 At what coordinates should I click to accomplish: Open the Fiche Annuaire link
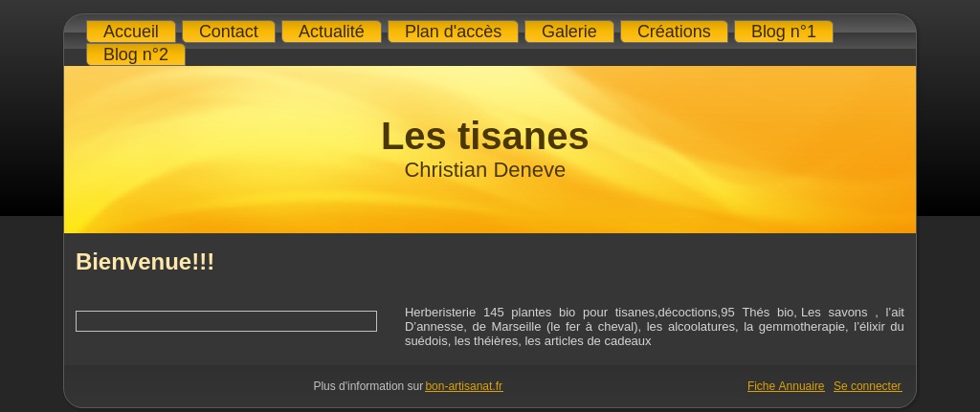(x=786, y=386)
